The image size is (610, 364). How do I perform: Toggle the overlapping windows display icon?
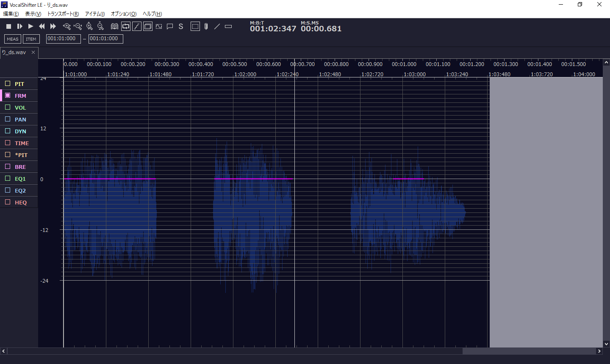point(148,26)
